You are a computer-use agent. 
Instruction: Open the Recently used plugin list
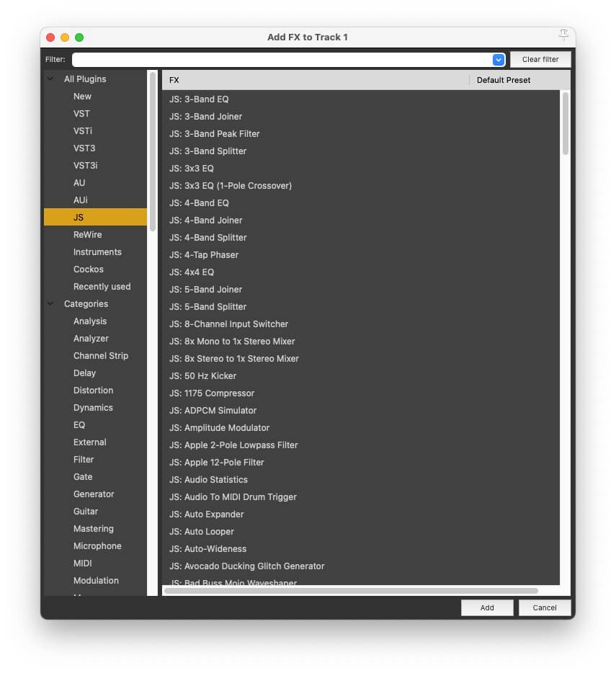tap(102, 287)
